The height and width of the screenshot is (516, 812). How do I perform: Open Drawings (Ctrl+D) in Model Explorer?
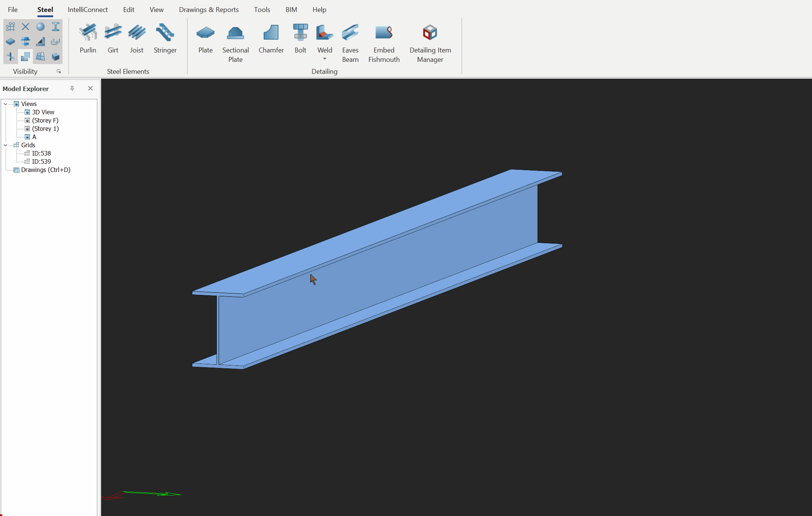(x=46, y=170)
